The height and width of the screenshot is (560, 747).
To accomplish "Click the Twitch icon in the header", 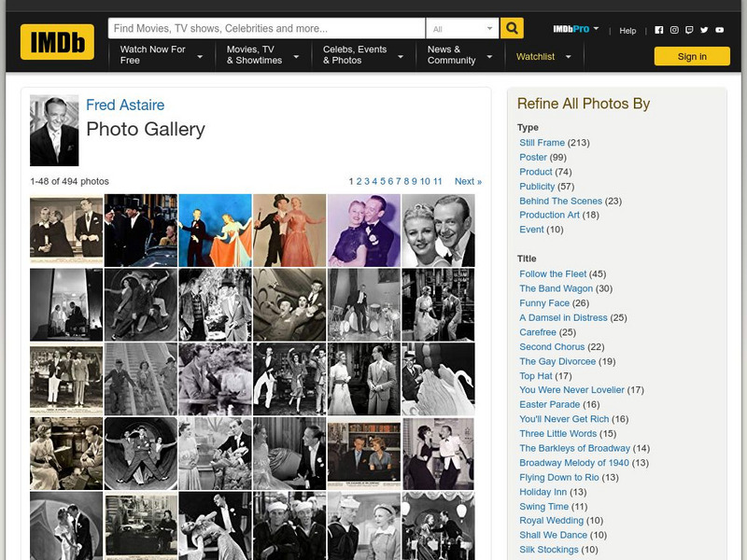I will click(x=689, y=30).
